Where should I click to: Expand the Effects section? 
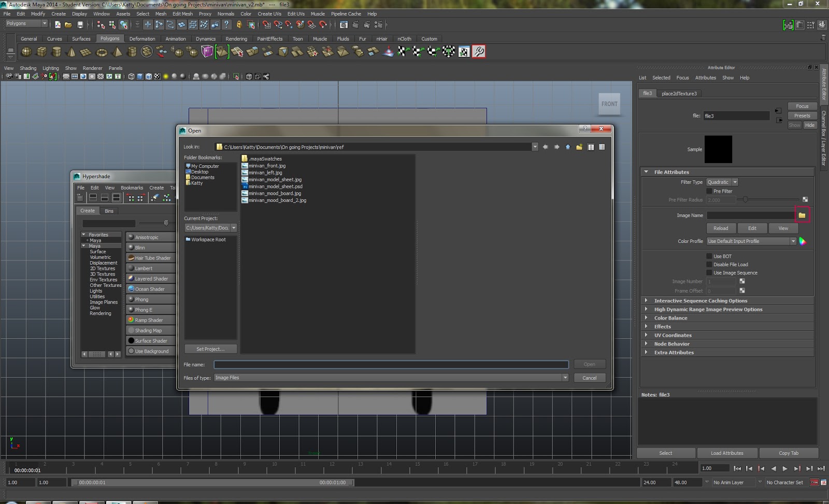tap(646, 326)
